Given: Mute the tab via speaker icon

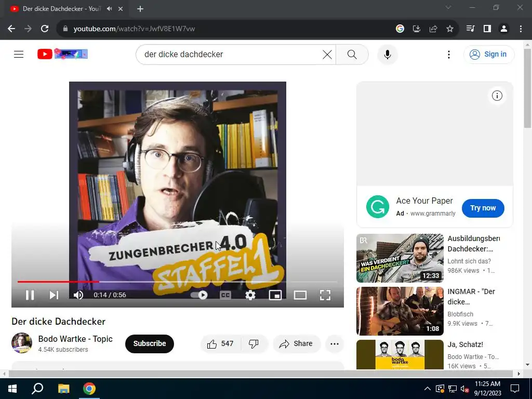Looking at the screenshot, I should [x=109, y=9].
